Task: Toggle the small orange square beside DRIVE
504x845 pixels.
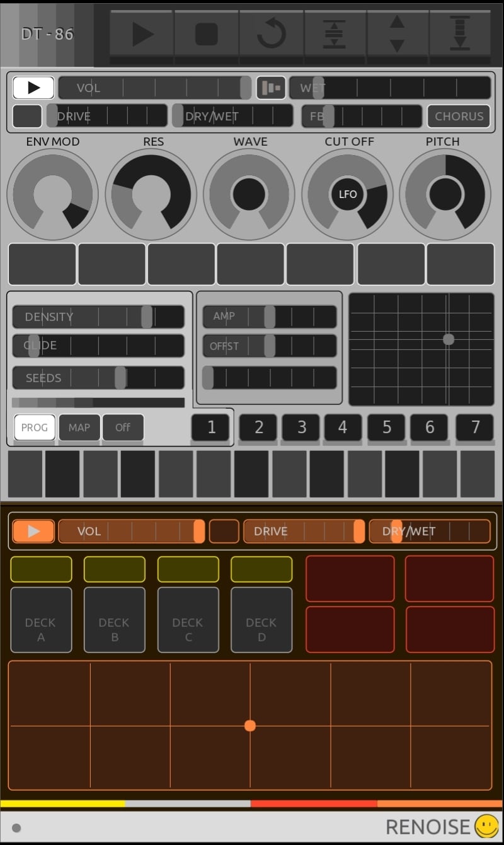Action: pos(224,531)
